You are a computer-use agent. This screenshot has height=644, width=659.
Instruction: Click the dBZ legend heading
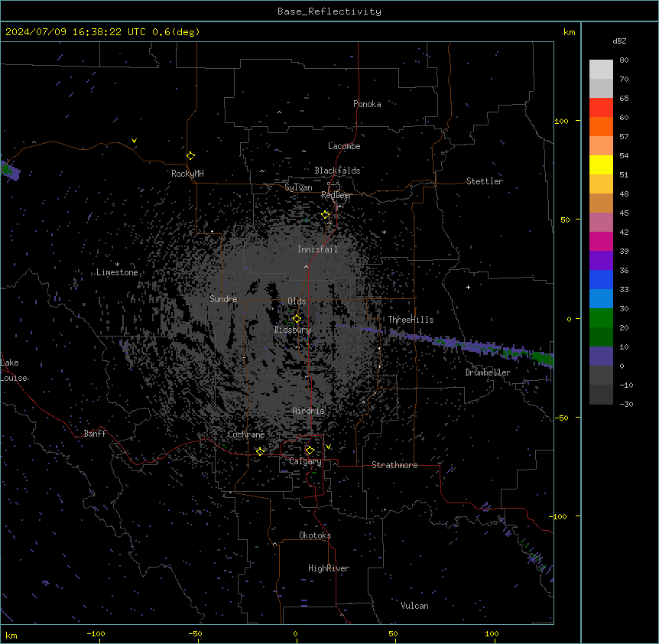[x=619, y=41]
